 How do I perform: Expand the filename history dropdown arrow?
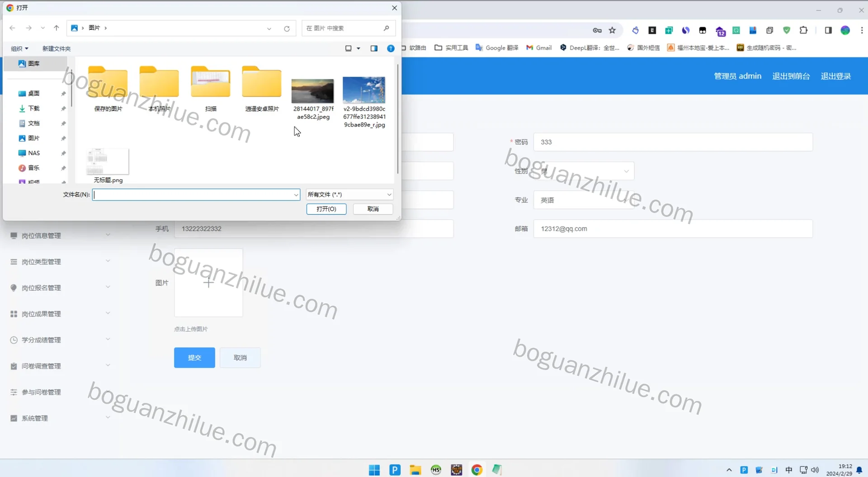[x=296, y=195]
